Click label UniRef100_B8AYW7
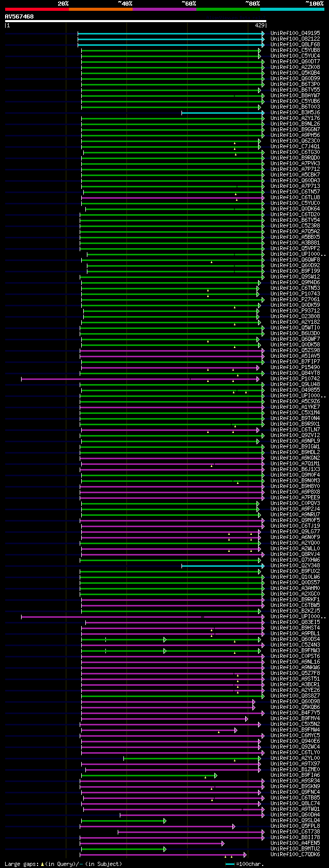Image resolution: width=329 pixels, height=868 pixels. (x=295, y=95)
